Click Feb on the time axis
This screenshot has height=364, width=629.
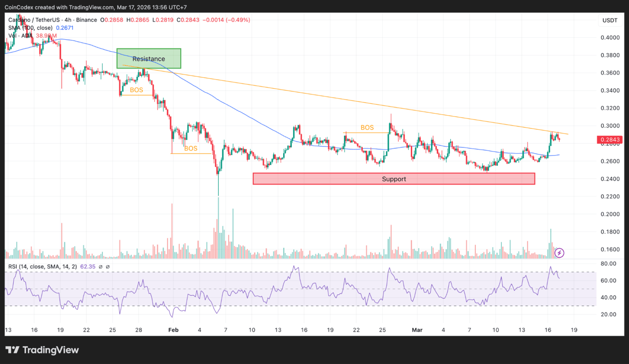click(173, 330)
